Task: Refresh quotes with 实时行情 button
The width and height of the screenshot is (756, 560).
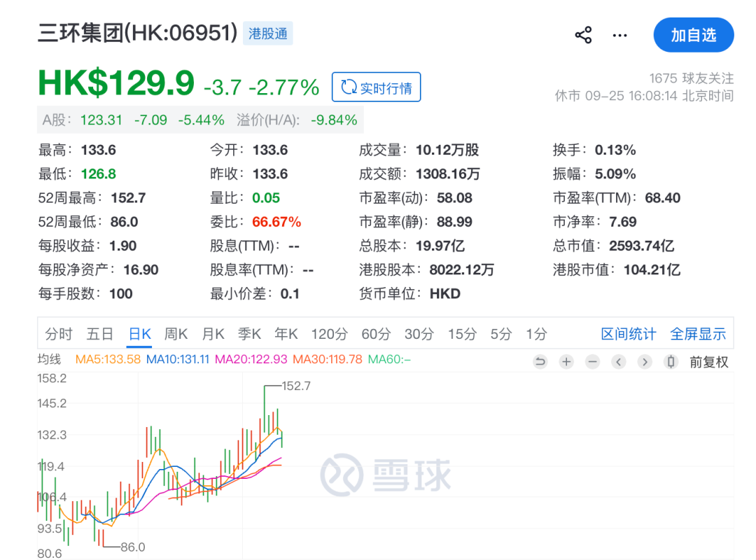Action: (376, 87)
